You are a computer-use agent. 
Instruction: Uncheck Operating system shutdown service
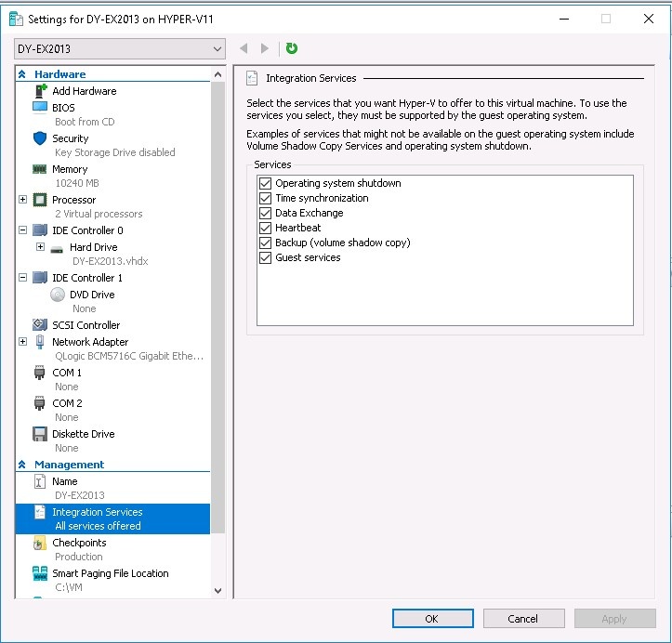point(266,183)
